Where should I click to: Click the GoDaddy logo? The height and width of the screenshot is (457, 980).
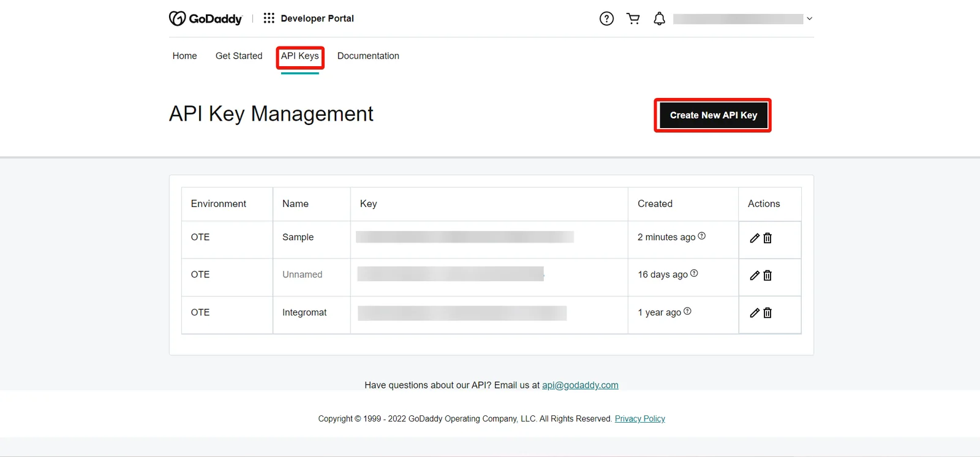click(205, 18)
